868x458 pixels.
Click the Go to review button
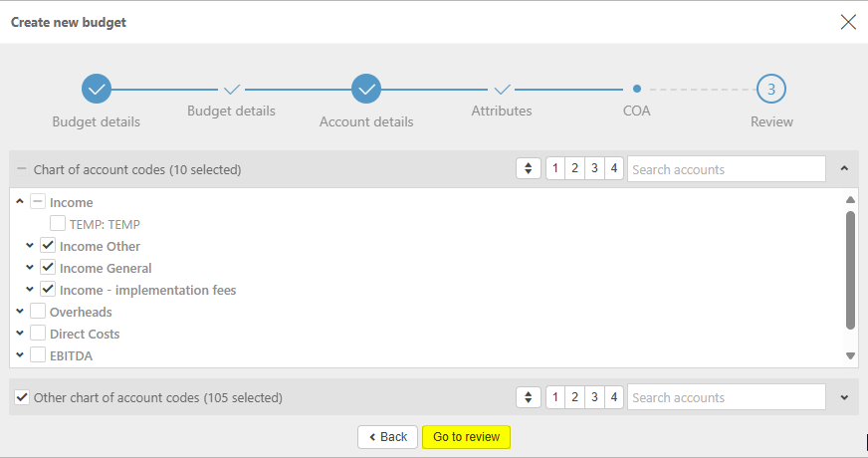(466, 437)
